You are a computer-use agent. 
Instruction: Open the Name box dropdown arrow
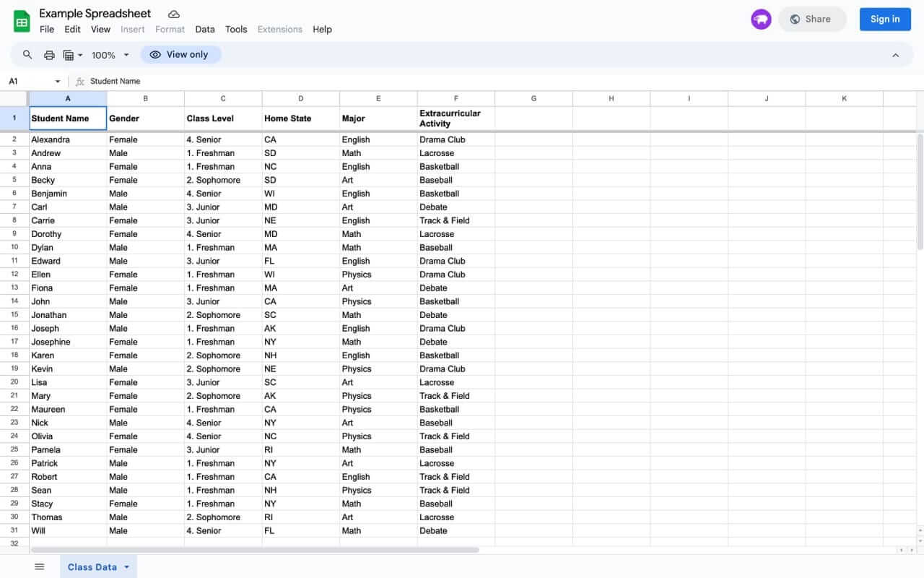(58, 82)
